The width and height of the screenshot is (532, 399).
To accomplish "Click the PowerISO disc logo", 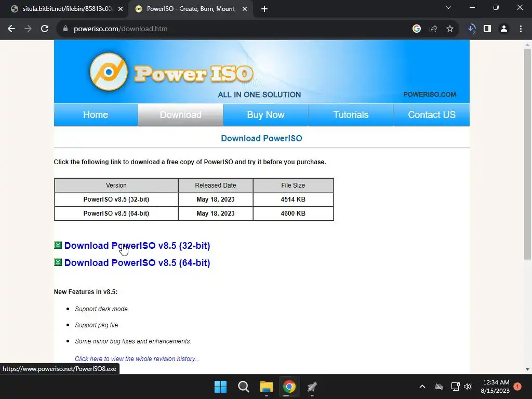I will coord(109,72).
